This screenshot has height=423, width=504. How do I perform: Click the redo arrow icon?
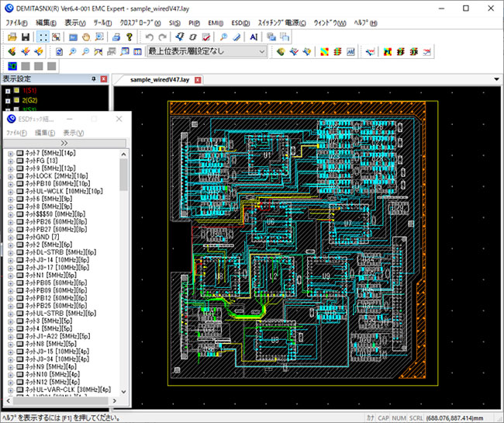(x=162, y=36)
